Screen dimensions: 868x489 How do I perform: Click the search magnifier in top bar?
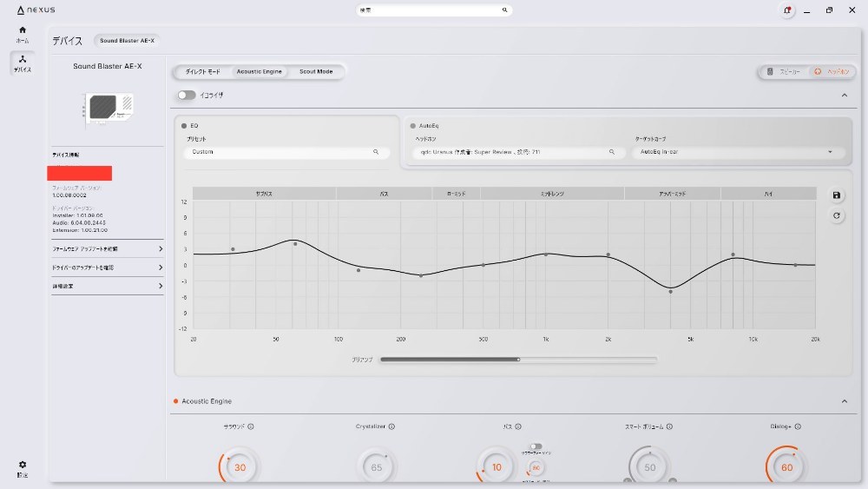(x=504, y=10)
